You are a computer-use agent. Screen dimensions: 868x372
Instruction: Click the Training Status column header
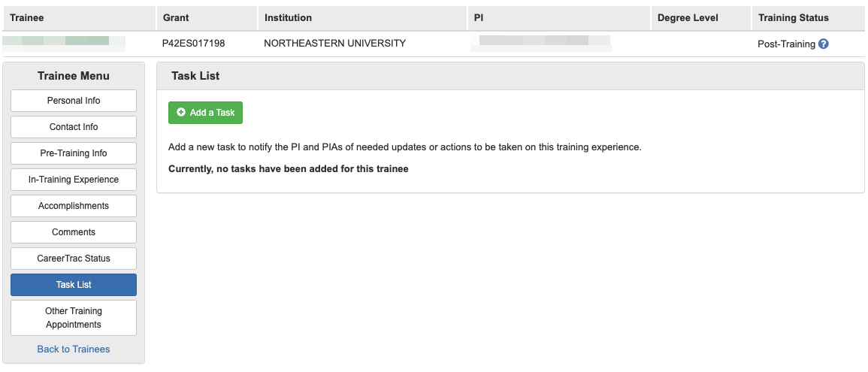coord(794,17)
